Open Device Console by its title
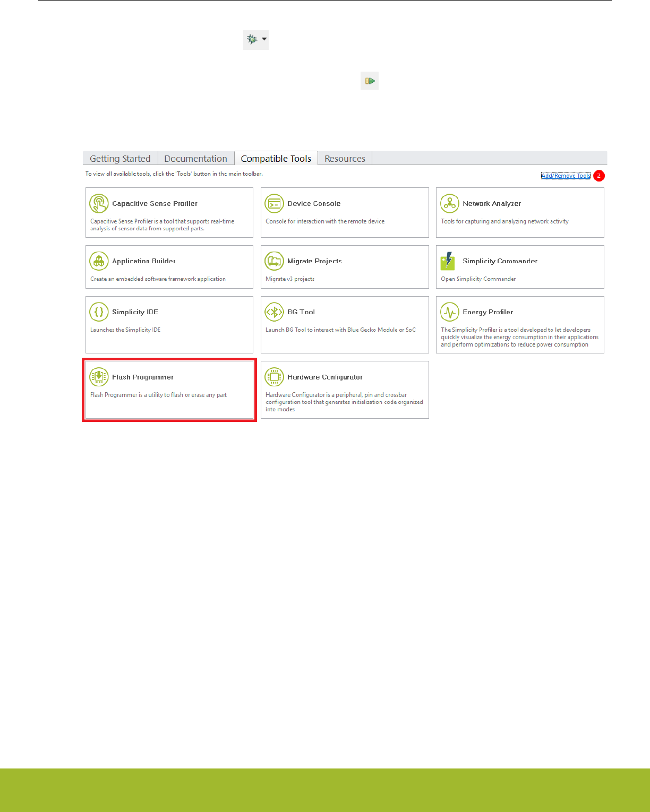This screenshot has width=650, height=812. coord(314,204)
